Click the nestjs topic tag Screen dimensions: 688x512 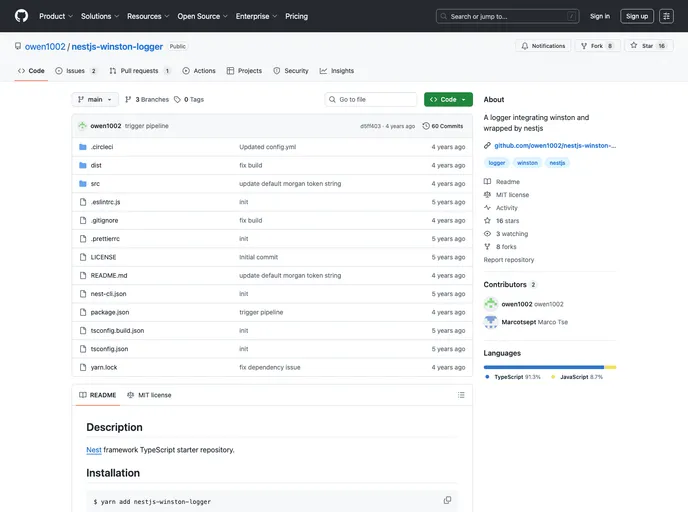tap(557, 163)
